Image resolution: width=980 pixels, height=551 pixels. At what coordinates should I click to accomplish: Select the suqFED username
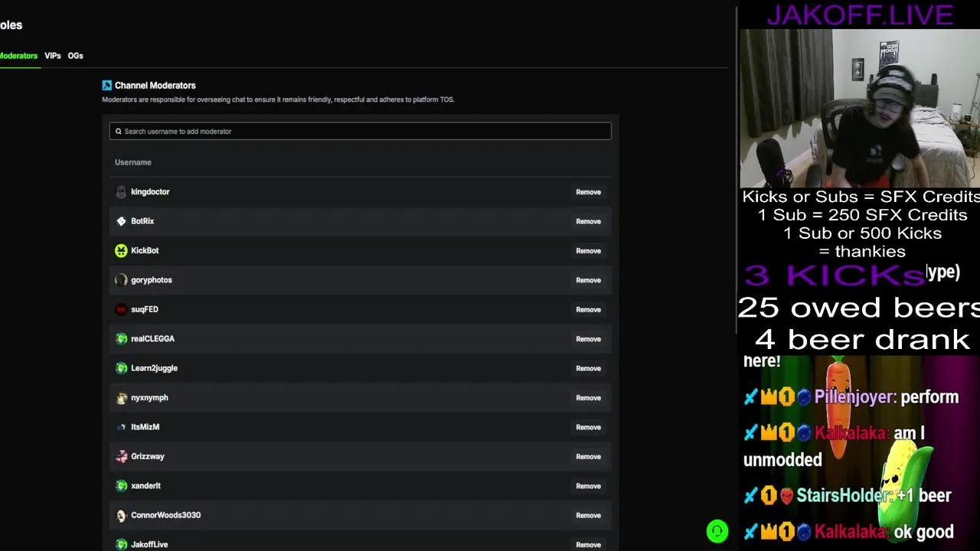(145, 309)
